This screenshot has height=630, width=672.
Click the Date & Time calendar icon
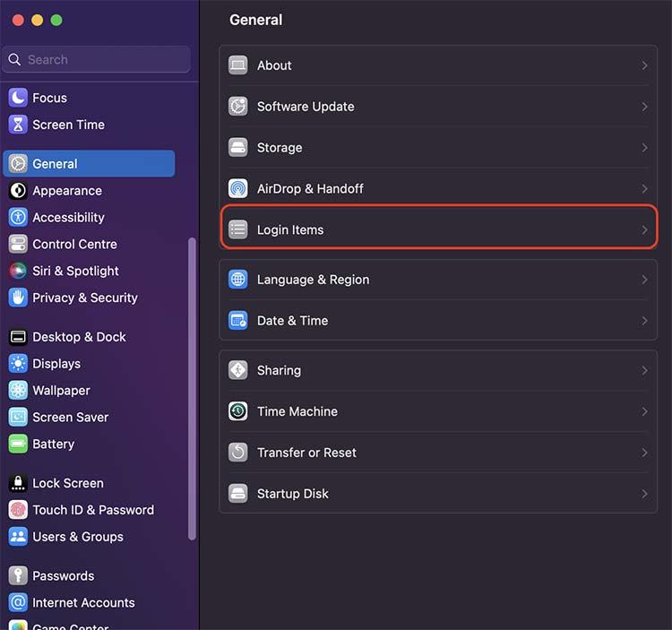click(237, 321)
